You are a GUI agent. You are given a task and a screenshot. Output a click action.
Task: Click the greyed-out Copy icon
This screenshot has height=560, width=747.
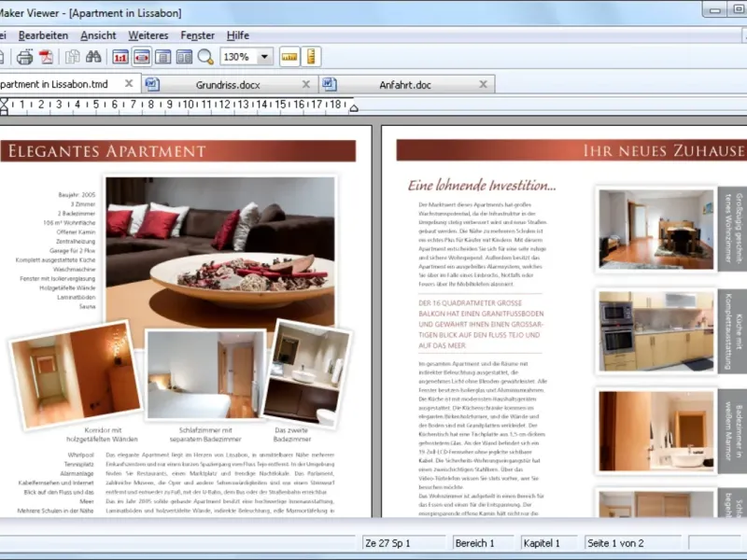point(73,57)
